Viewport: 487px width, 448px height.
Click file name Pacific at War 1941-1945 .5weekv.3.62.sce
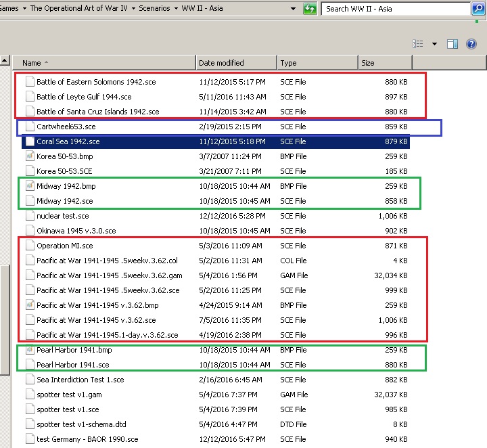108,290
